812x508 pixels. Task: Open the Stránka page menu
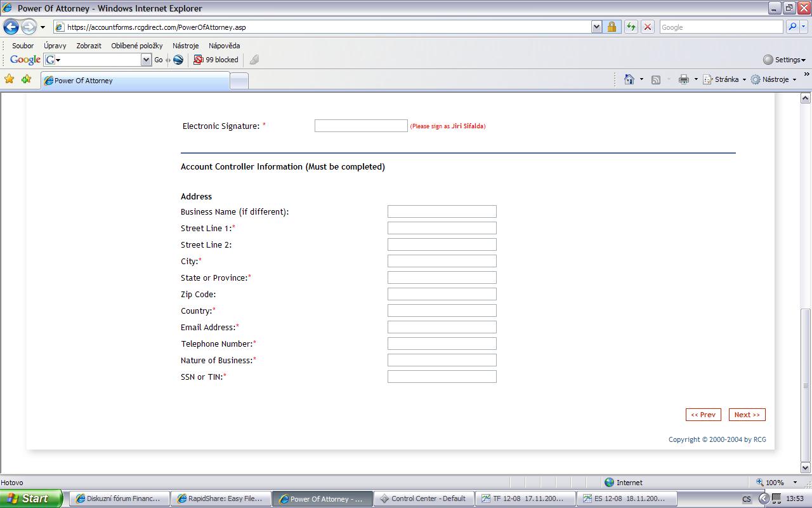pyautogui.click(x=724, y=80)
